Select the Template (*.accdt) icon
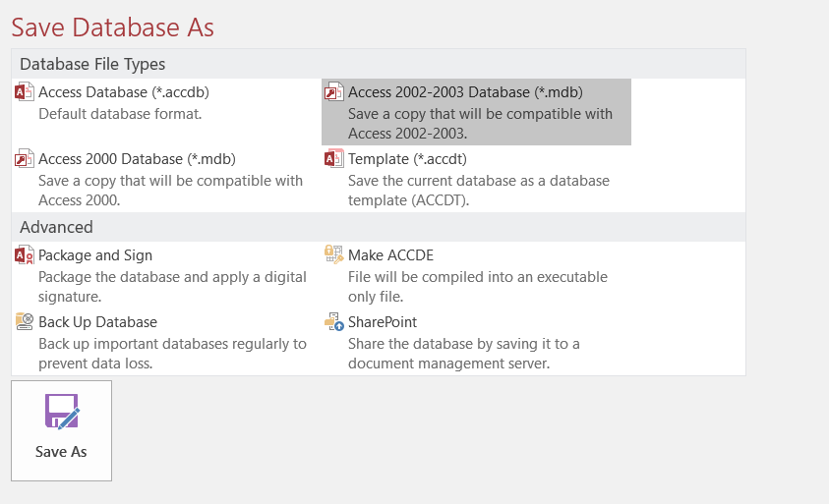 click(334, 159)
